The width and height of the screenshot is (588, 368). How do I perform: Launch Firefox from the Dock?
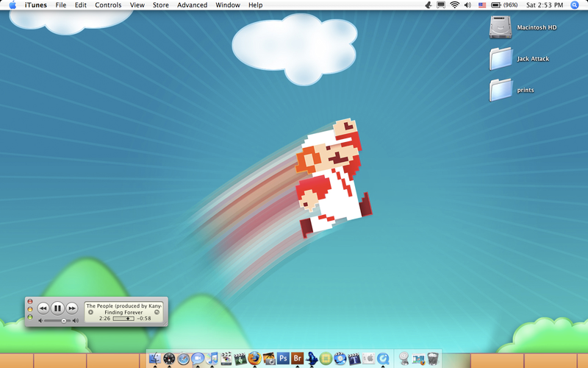click(x=254, y=358)
